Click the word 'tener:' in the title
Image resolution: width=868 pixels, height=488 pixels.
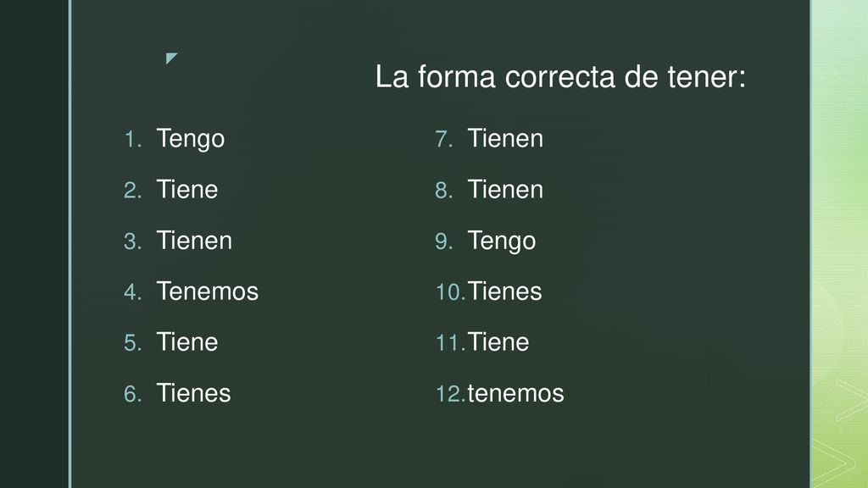(706, 76)
